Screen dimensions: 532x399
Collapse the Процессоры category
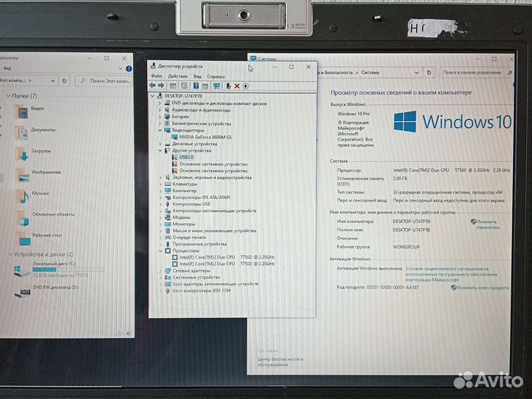[x=160, y=250]
